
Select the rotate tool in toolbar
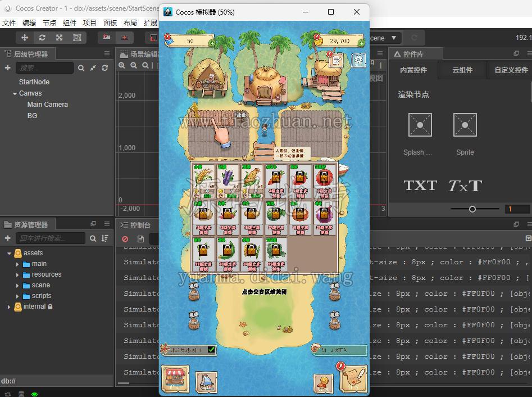(42, 38)
